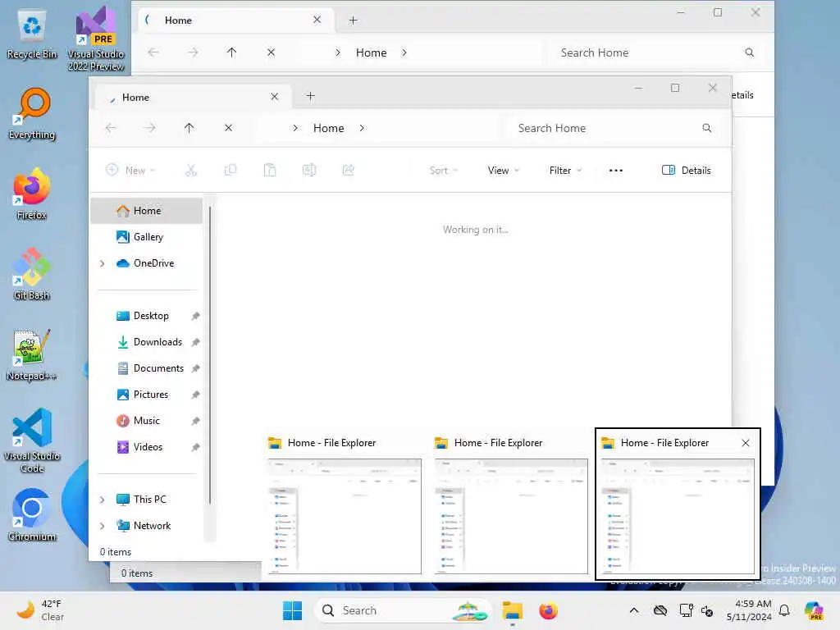The width and height of the screenshot is (840, 630).
Task: Open Music in navigation pane
Action: pyautogui.click(x=146, y=421)
